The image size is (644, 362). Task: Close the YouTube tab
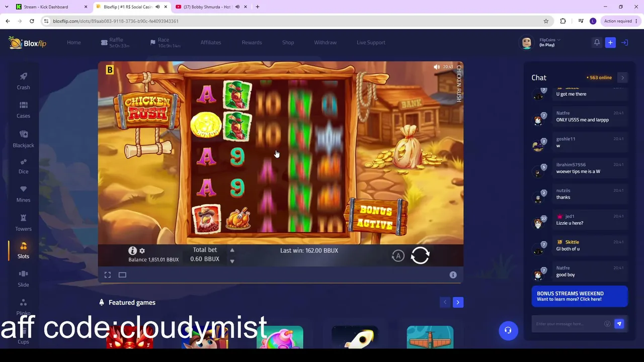[x=245, y=7]
